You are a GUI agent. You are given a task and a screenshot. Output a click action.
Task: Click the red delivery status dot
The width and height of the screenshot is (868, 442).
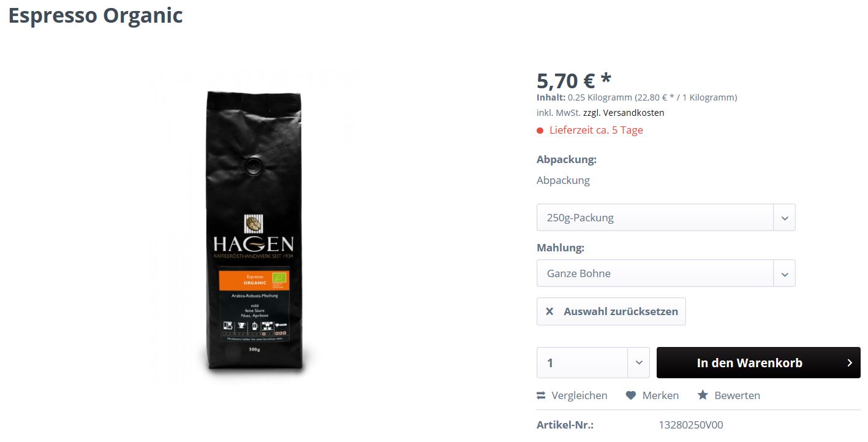coord(540,131)
